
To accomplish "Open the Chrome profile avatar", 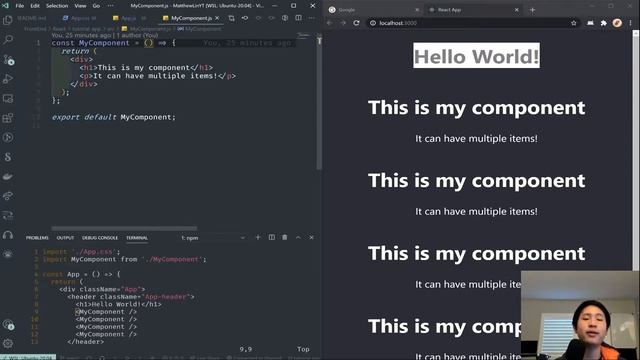I will pos(617,23).
